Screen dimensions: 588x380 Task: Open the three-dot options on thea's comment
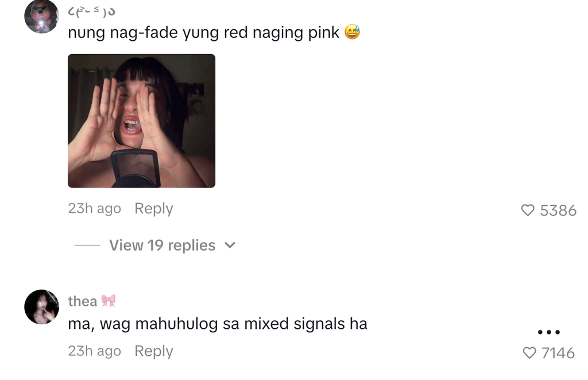click(548, 332)
